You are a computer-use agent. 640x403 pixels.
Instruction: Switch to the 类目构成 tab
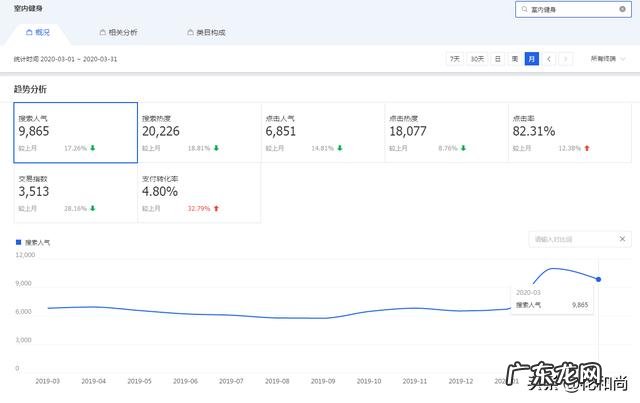[x=207, y=32]
